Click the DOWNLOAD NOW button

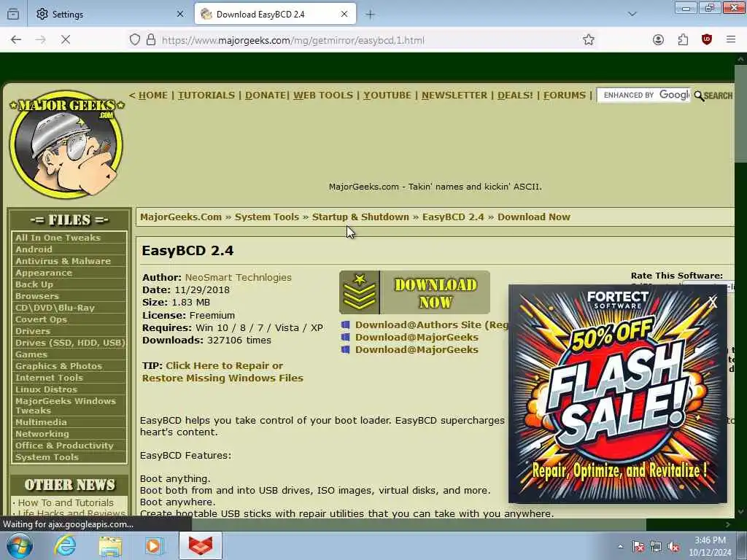pyautogui.click(x=414, y=292)
